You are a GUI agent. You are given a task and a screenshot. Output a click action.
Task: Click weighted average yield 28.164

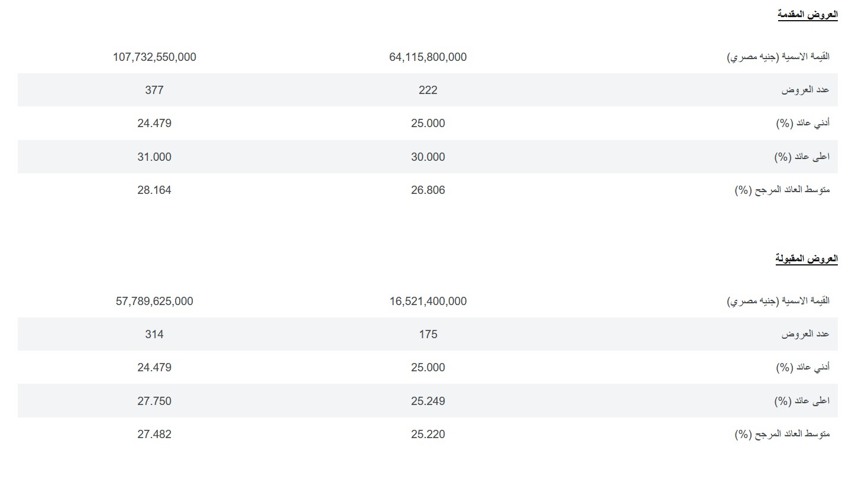click(x=154, y=190)
